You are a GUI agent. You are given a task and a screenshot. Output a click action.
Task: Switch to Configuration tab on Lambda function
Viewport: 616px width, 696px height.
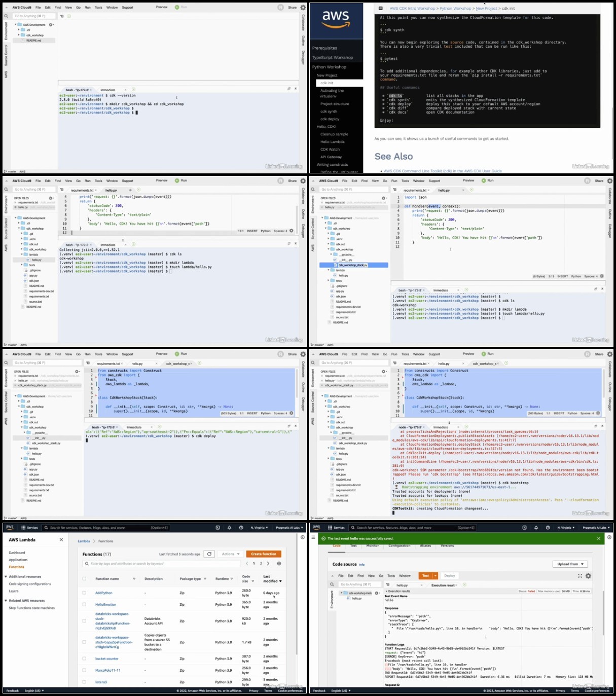tap(400, 546)
